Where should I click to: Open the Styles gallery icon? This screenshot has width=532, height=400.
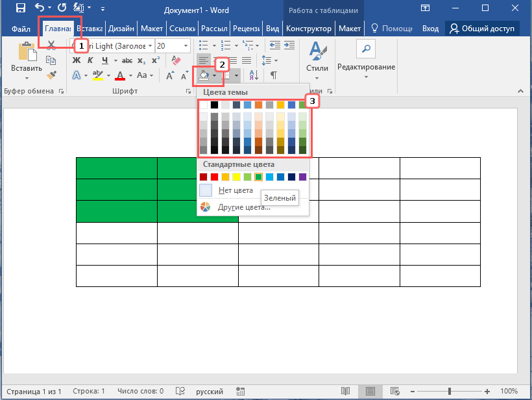coord(317,58)
